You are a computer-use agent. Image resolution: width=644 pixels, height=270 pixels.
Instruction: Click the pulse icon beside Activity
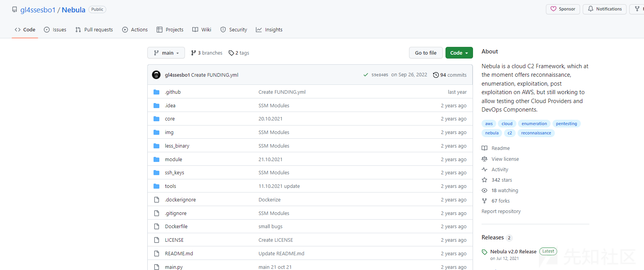[x=485, y=169]
